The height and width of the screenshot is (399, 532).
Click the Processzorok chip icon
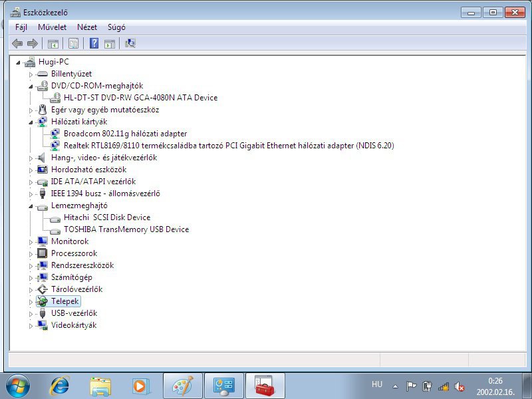tap(43, 253)
